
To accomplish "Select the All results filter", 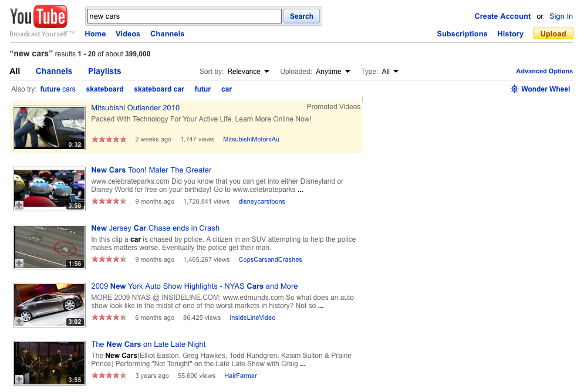I will click(15, 71).
